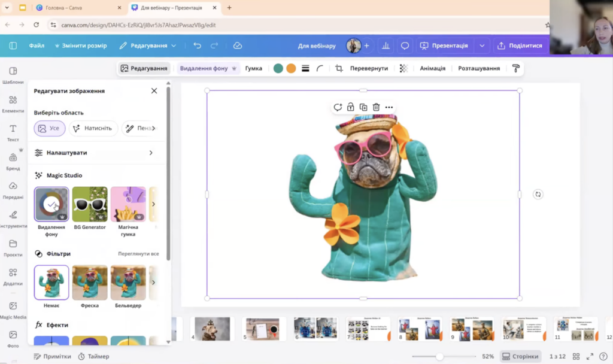Add collaborator with the plus icon
Screen dimensions: 613x364
coord(367,45)
